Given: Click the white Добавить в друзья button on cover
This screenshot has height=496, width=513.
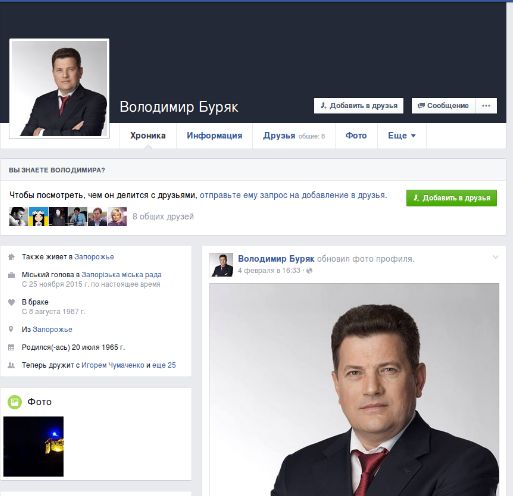Looking at the screenshot, I should 358,106.
